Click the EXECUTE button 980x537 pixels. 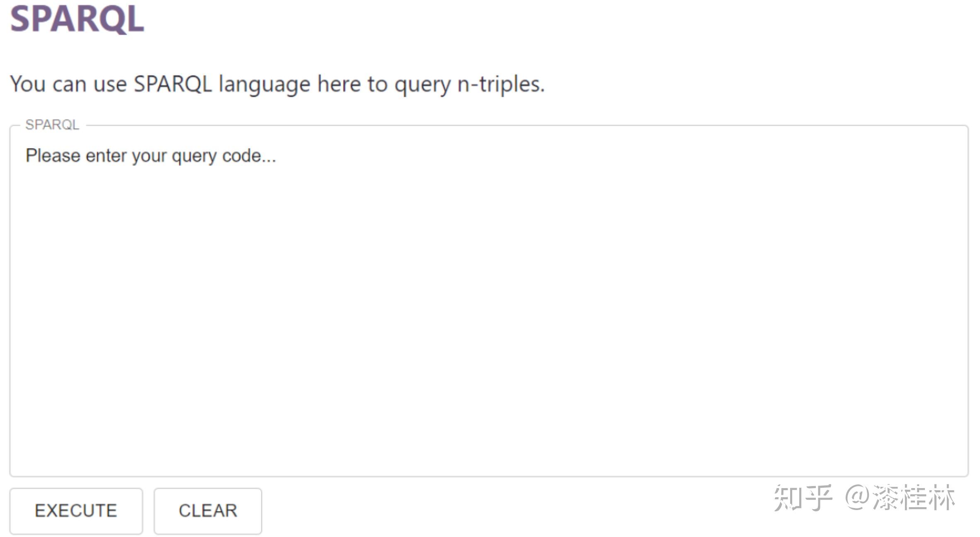pyautogui.click(x=76, y=511)
